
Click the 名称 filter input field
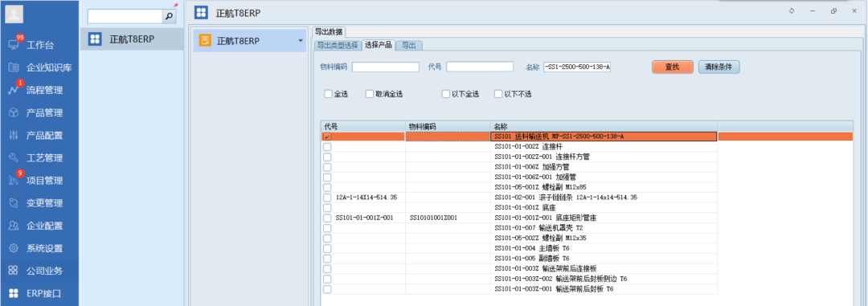pos(577,67)
